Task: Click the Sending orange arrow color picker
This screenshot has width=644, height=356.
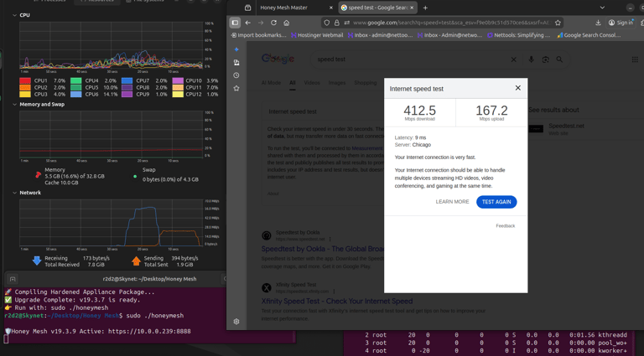Action: [x=136, y=261]
